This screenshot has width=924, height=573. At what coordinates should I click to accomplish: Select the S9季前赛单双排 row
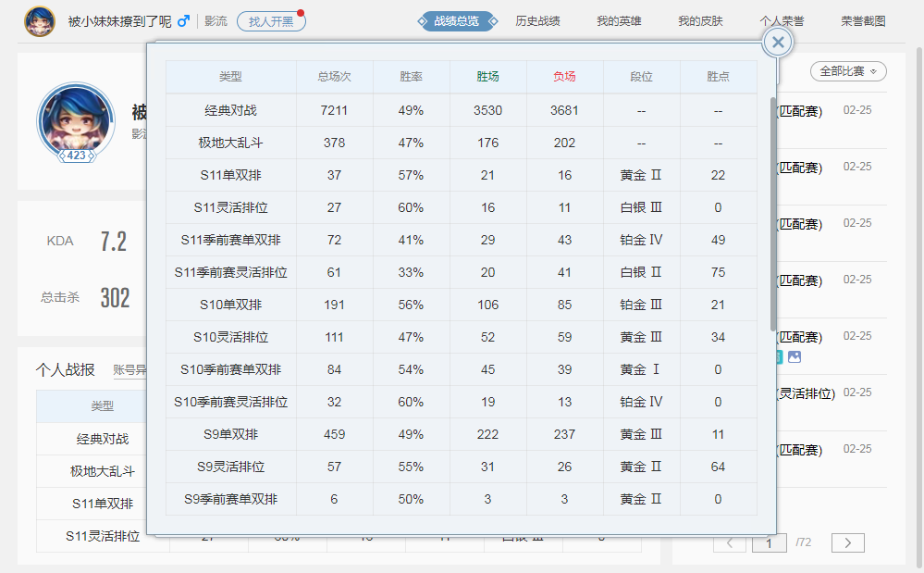coord(462,499)
